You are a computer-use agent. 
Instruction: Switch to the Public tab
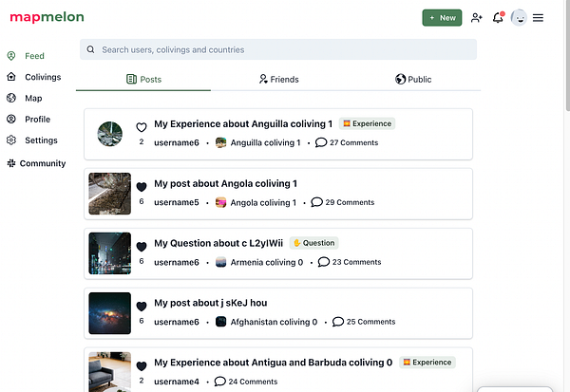coord(413,80)
